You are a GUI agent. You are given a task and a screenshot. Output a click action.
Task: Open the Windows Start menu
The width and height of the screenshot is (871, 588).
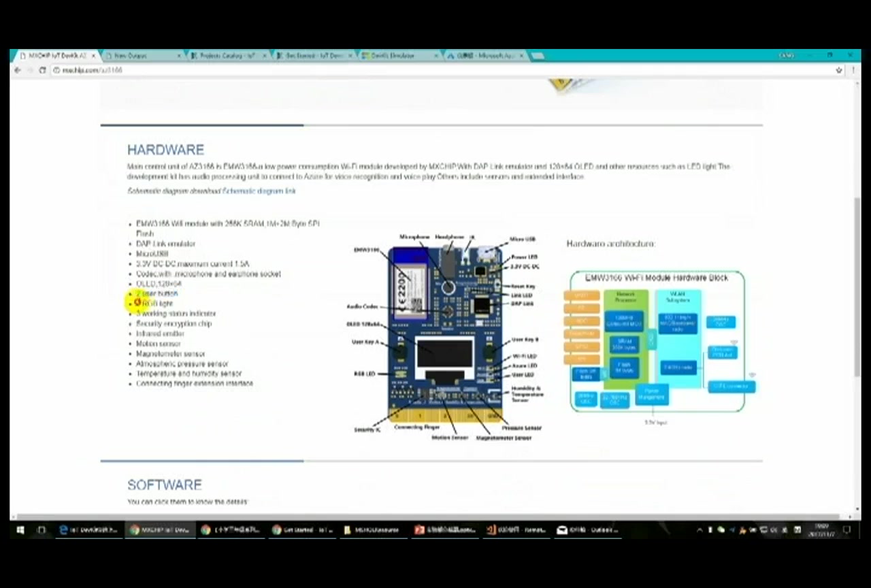[x=20, y=529]
